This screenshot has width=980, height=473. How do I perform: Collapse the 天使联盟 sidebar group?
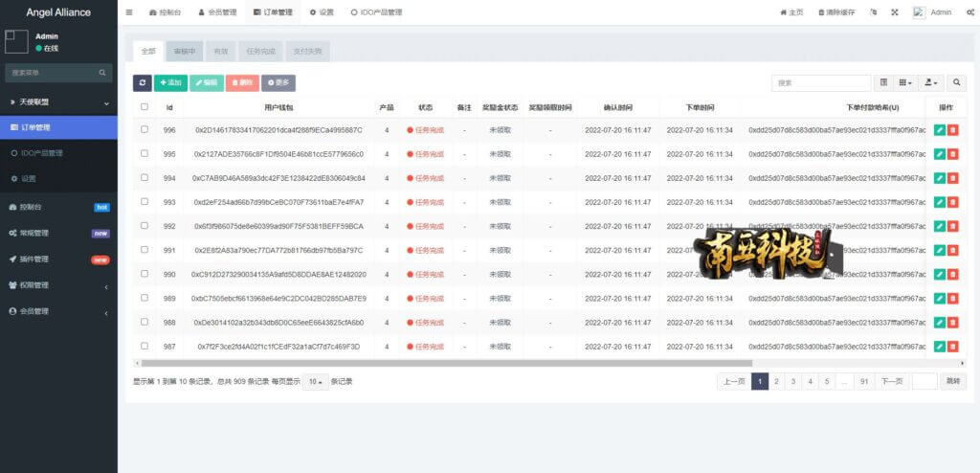click(58, 102)
